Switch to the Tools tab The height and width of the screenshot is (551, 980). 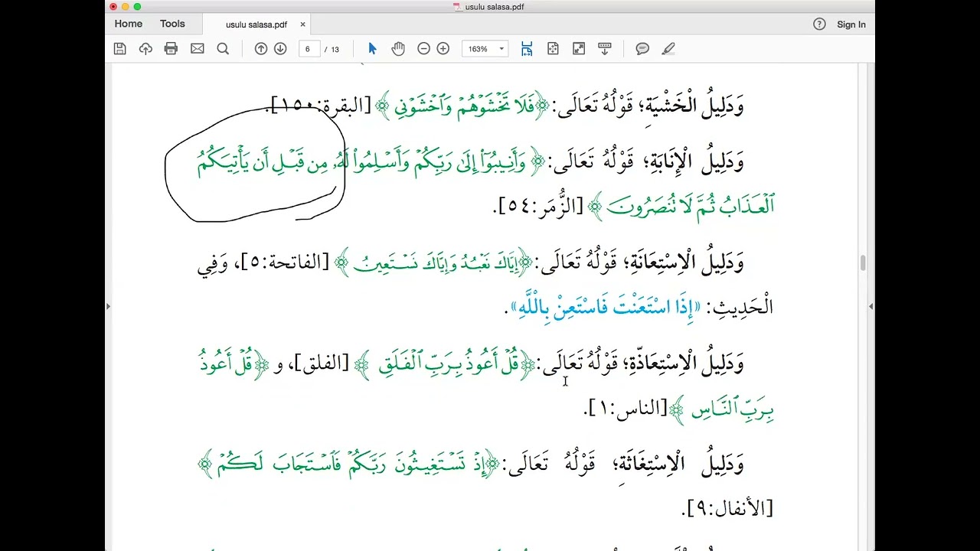[x=172, y=24]
